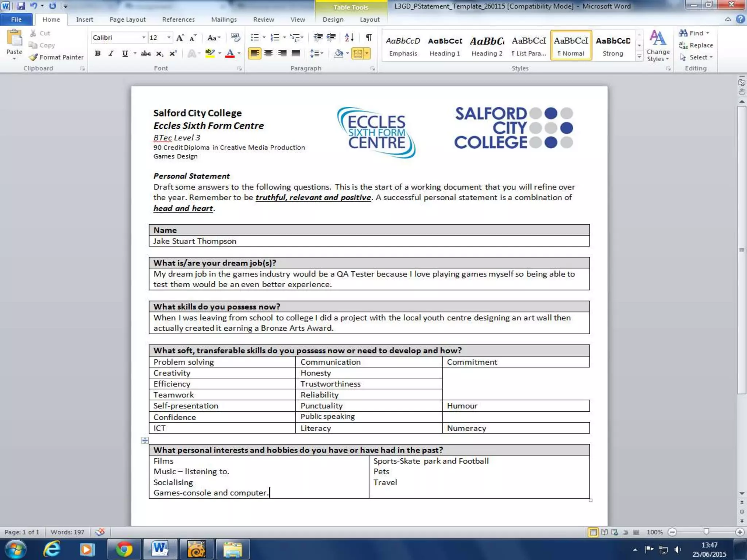Click the red font color swatch
Image resolution: width=747 pixels, height=560 pixels.
[230, 54]
